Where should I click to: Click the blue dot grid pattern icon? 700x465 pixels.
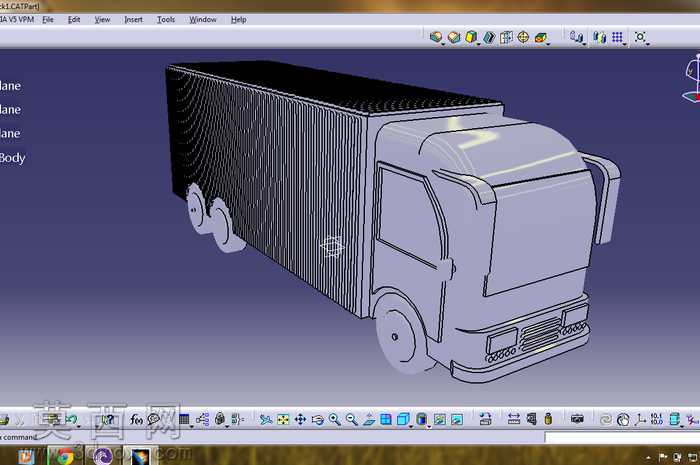[617, 37]
